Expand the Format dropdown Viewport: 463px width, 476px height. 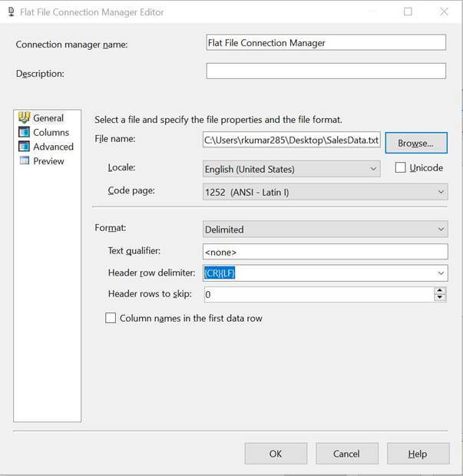325,230
